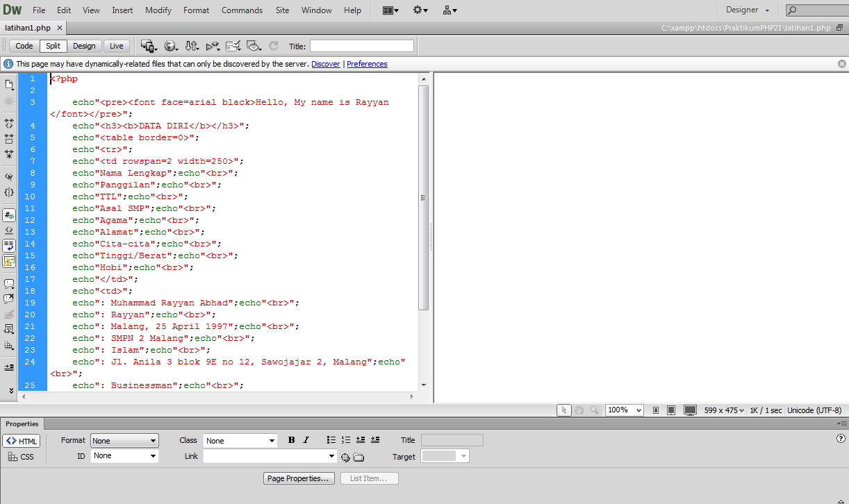The height and width of the screenshot is (504, 849).
Task: Switch to Design view
Action: pyautogui.click(x=84, y=46)
